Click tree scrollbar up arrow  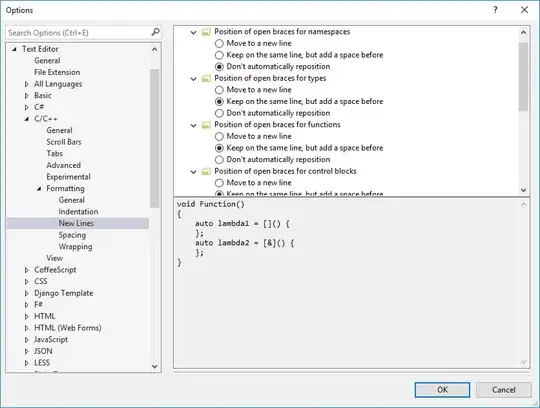pos(155,49)
